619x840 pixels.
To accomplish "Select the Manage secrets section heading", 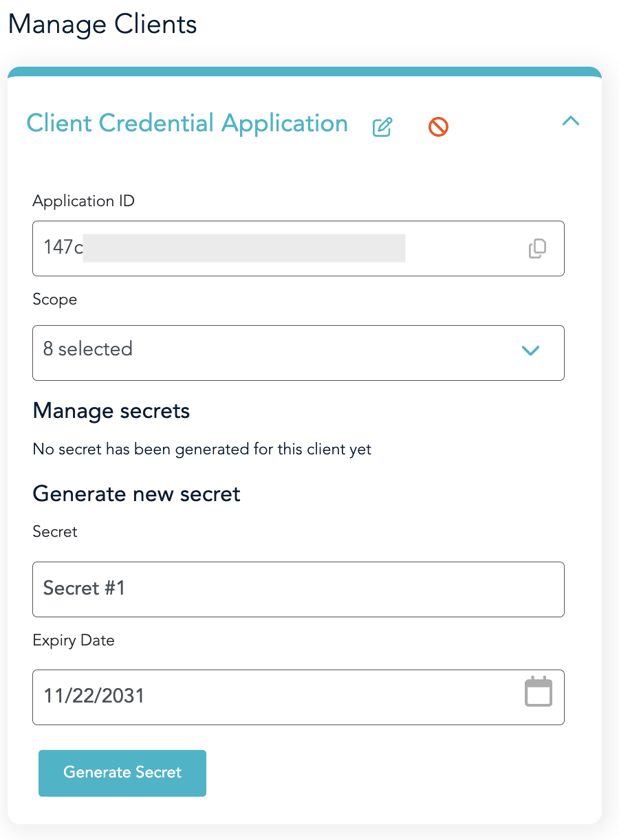I will [111, 411].
